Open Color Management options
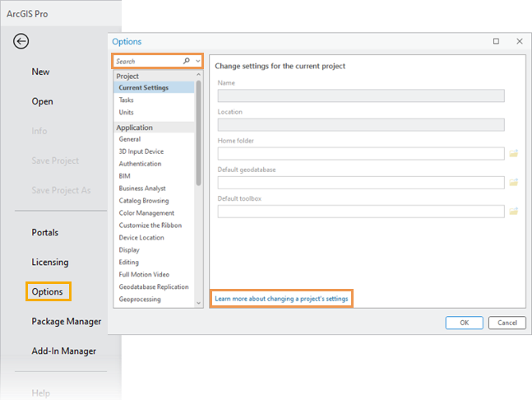Screen dimensions: 532x400 [x=146, y=213]
